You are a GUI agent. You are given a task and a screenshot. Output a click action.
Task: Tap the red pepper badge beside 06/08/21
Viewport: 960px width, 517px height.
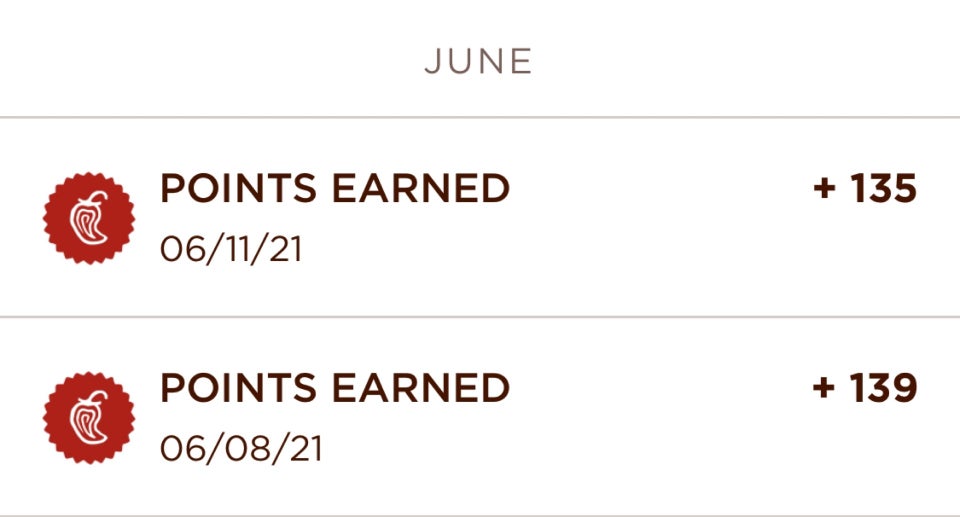click(x=89, y=418)
